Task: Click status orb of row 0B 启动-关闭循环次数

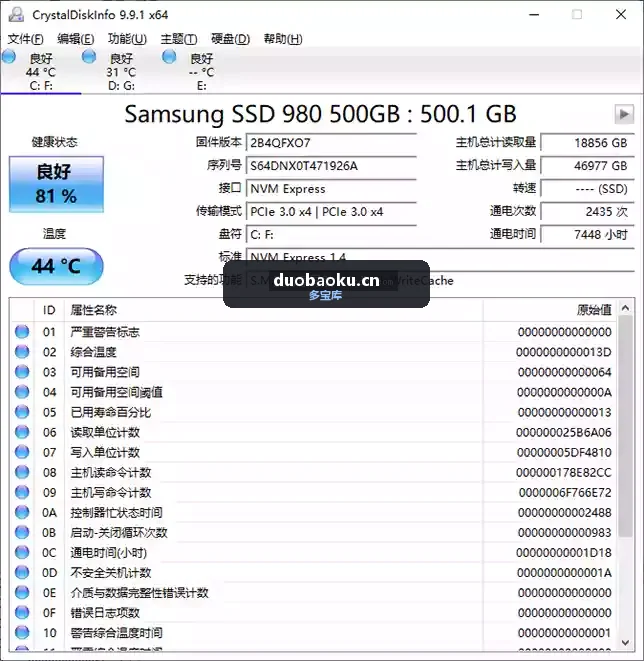Action: (22, 532)
